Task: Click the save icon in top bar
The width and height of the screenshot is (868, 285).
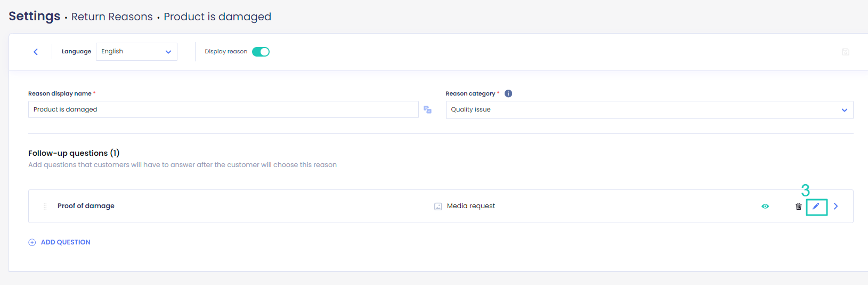Action: point(846,52)
